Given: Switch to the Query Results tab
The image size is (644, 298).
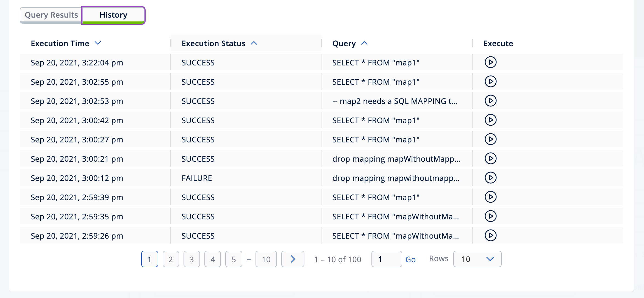Looking at the screenshot, I should click(51, 15).
